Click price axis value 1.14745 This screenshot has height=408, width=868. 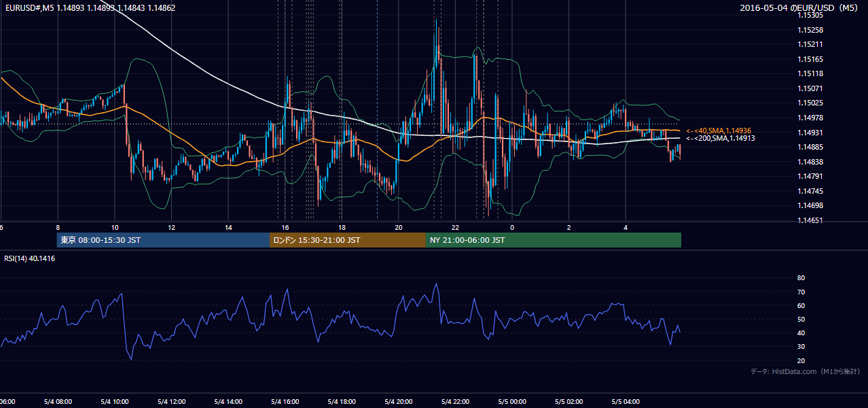pos(810,191)
